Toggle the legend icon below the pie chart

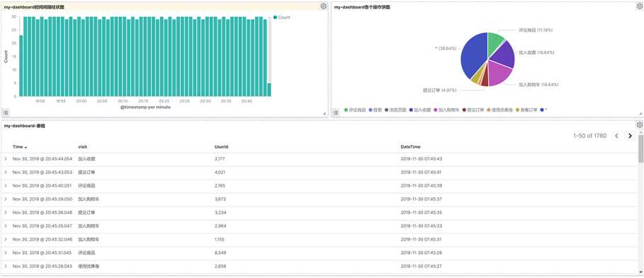[x=336, y=112]
